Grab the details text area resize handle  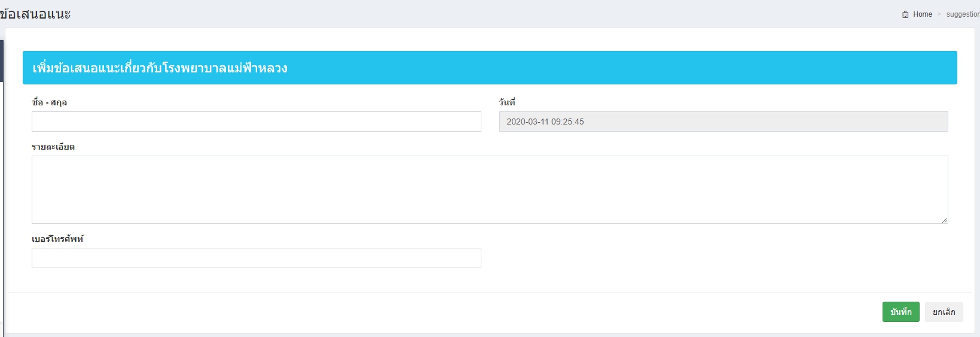[x=944, y=220]
